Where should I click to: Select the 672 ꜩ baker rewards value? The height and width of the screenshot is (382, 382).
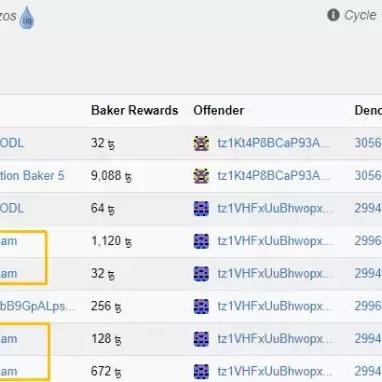click(x=106, y=371)
